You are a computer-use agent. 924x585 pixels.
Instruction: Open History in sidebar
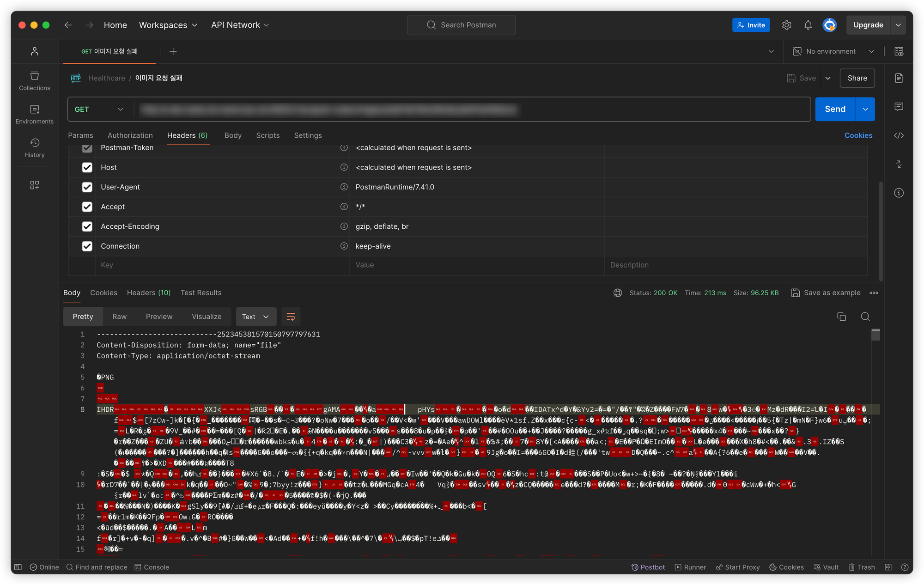35,148
